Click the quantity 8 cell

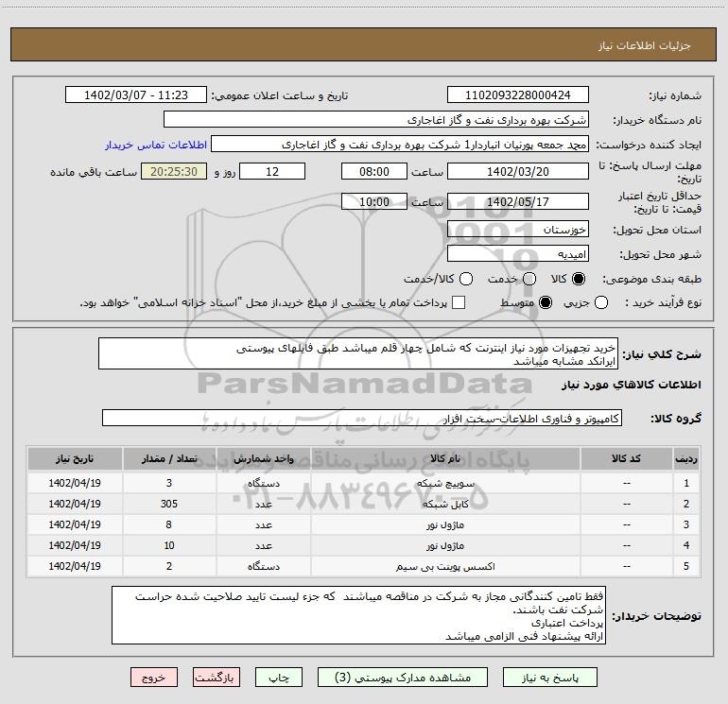169,524
